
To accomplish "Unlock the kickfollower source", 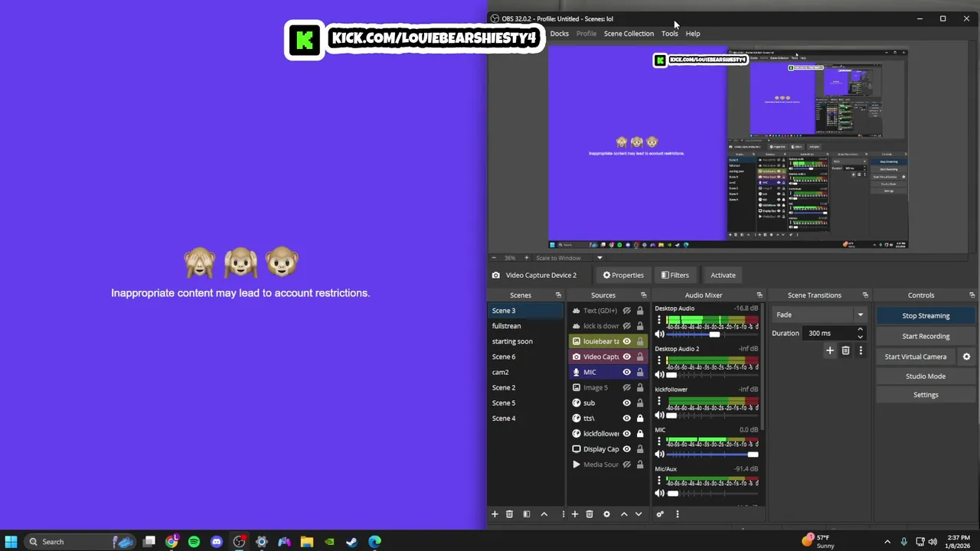I will click(640, 433).
